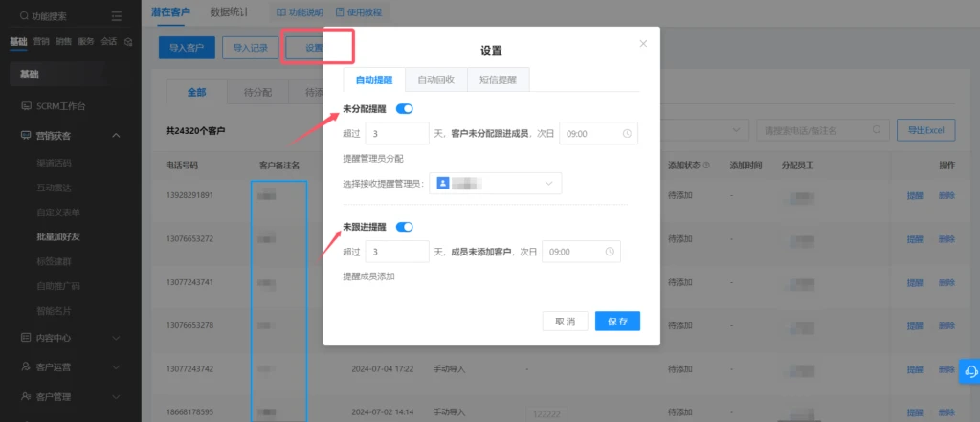Switch to the 短信提醒 tab

(x=498, y=80)
